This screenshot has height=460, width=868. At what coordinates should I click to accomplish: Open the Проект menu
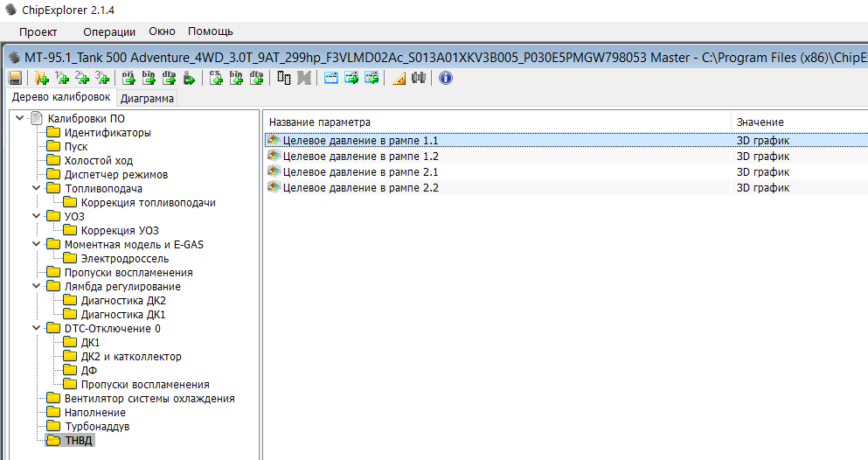(38, 31)
